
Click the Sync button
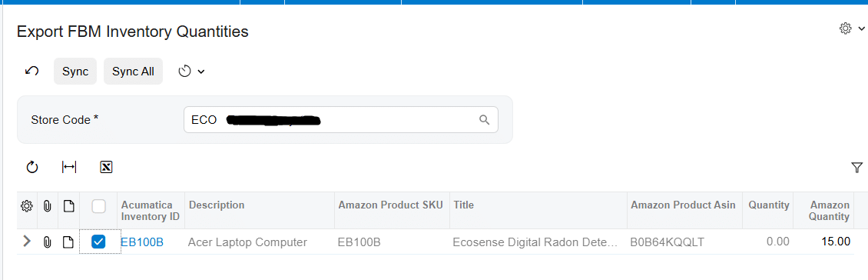[x=75, y=72]
